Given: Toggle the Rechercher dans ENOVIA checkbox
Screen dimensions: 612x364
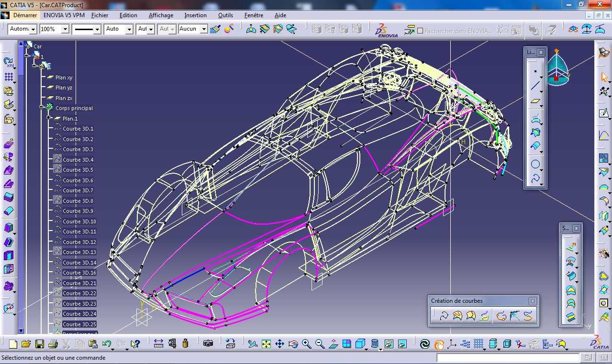Looking at the screenshot, I should click(420, 31).
